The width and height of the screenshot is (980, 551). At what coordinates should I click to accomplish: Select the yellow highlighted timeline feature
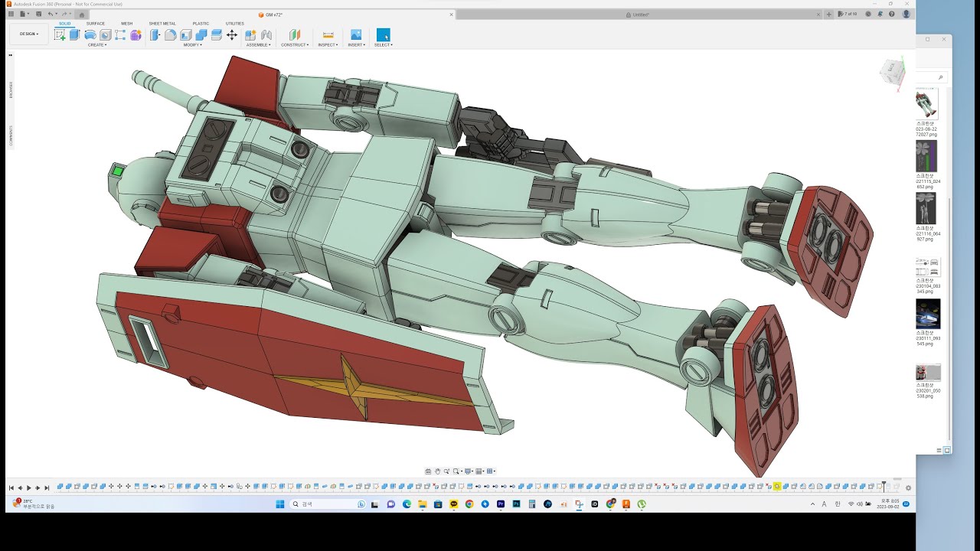(777, 487)
